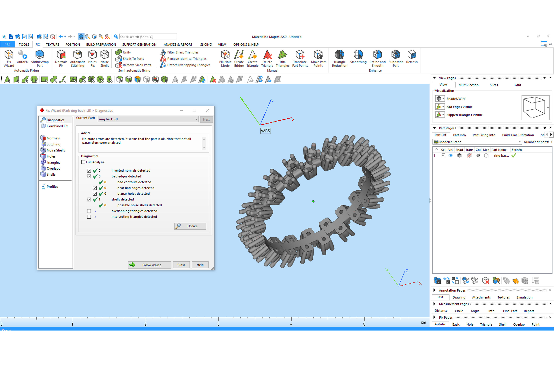Click the Follow Advice button
This screenshot has height=392, width=555.
click(x=150, y=265)
